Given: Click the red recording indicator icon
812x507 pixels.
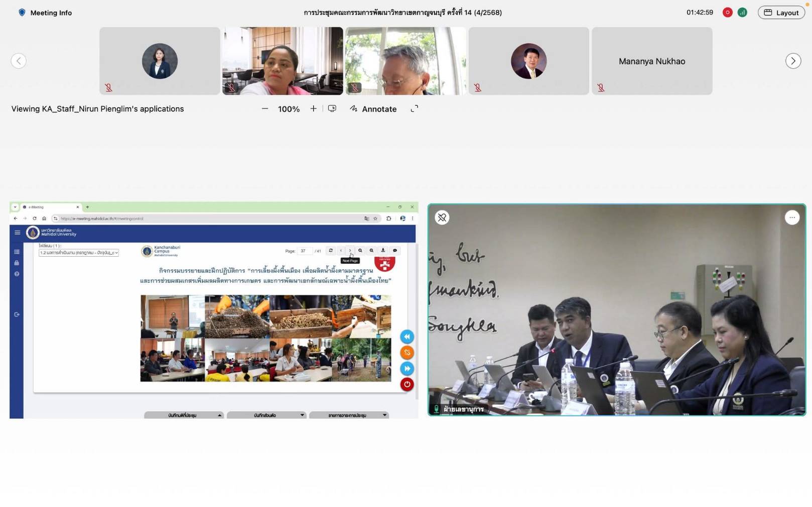Looking at the screenshot, I should tap(727, 13).
